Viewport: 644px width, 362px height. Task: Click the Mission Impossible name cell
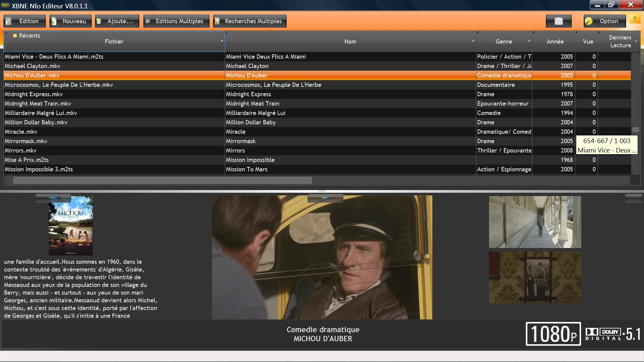pos(350,160)
